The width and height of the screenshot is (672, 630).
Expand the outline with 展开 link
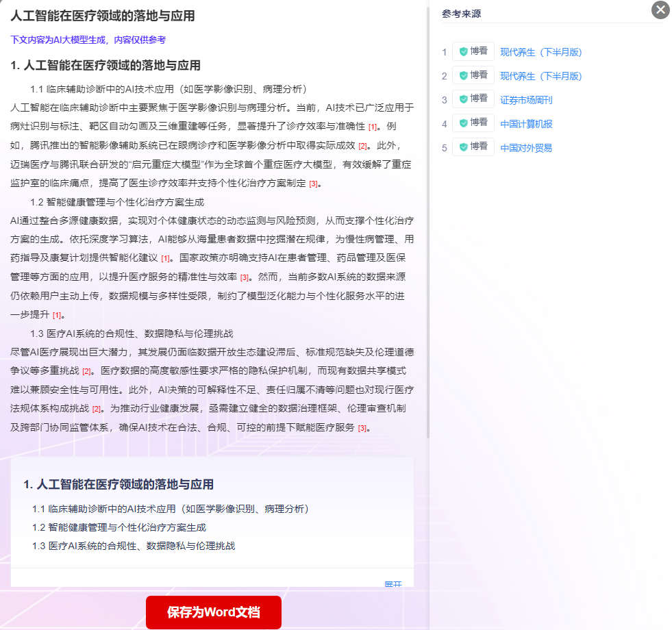[393, 584]
